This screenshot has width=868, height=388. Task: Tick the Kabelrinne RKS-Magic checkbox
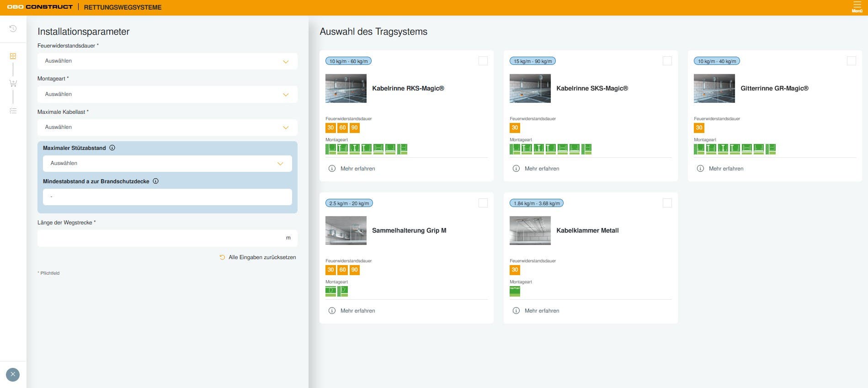pyautogui.click(x=483, y=61)
